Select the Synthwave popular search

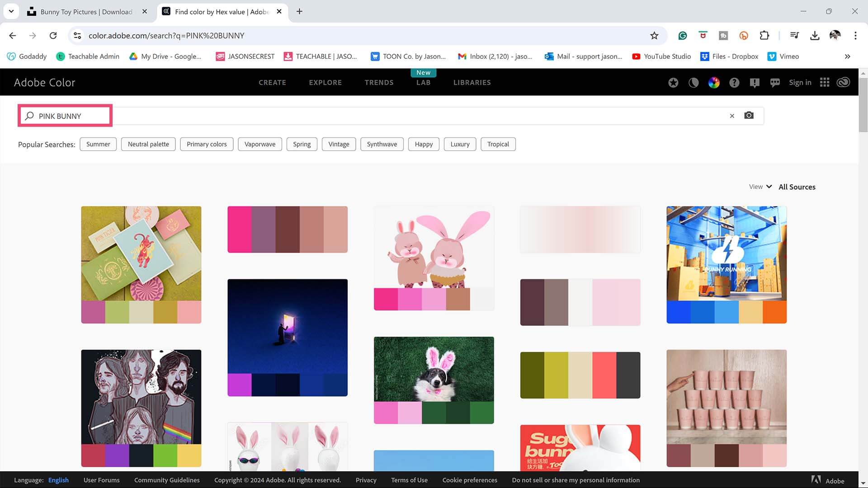(x=382, y=144)
